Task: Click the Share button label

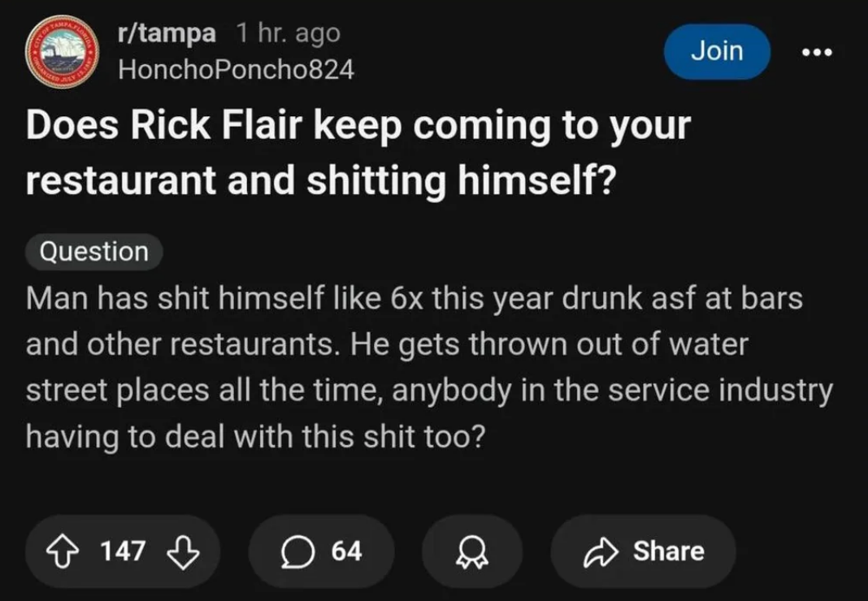Action: (x=668, y=551)
